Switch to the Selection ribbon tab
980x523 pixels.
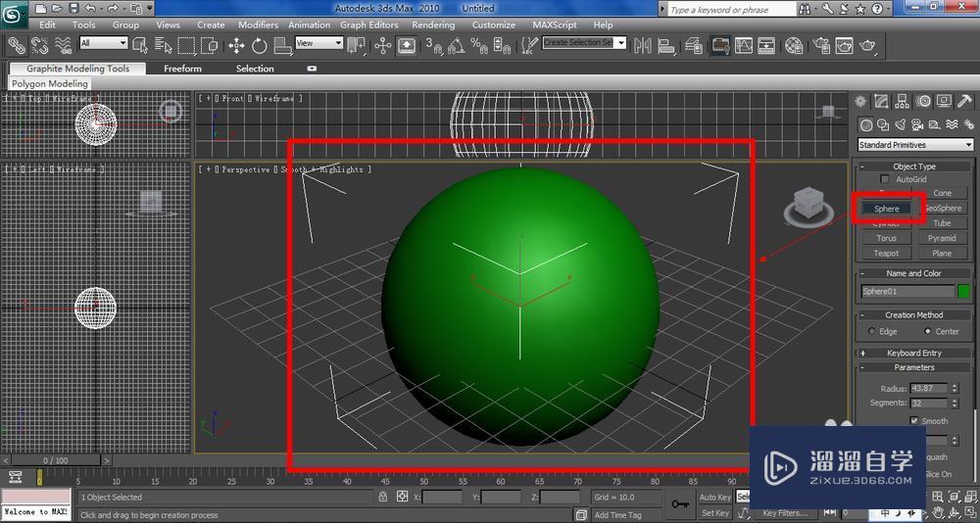tap(255, 69)
